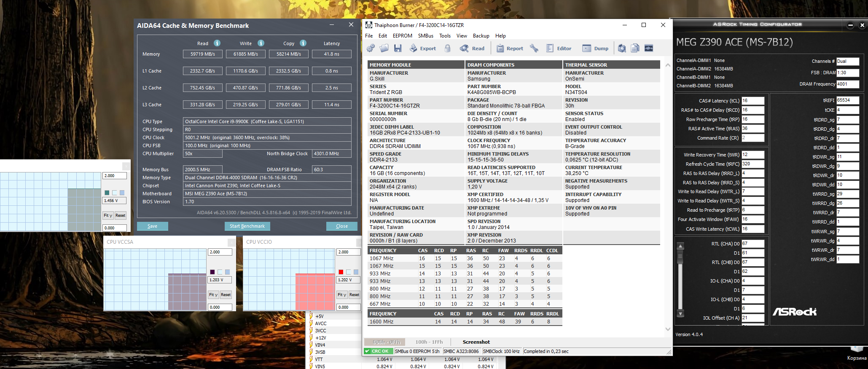Click the waveform monitor icon in toolbar

coord(649,48)
